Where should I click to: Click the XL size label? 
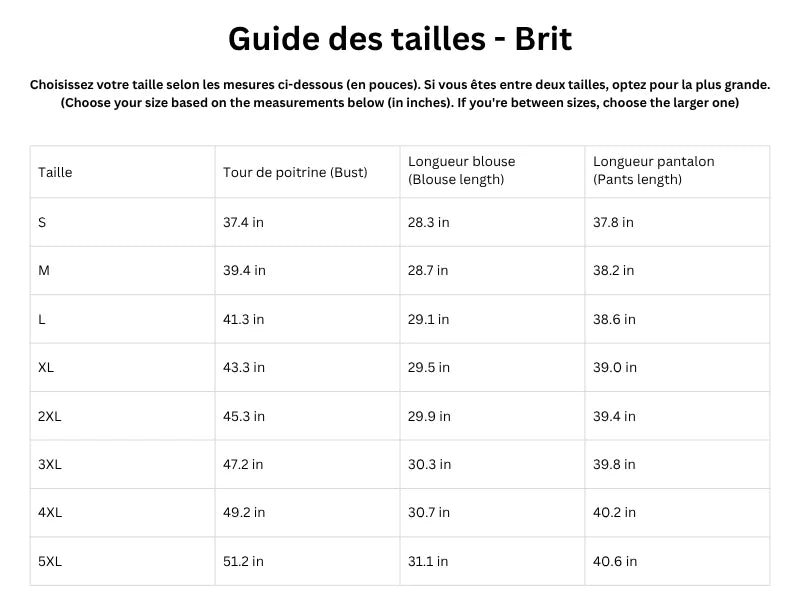pyautogui.click(x=46, y=367)
